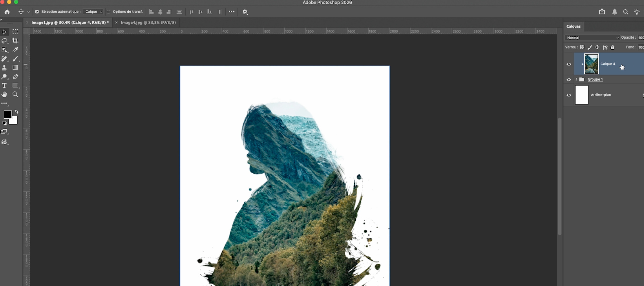Open the Normal blend mode dropdown
Screen dimensions: 644x286
pos(592,38)
